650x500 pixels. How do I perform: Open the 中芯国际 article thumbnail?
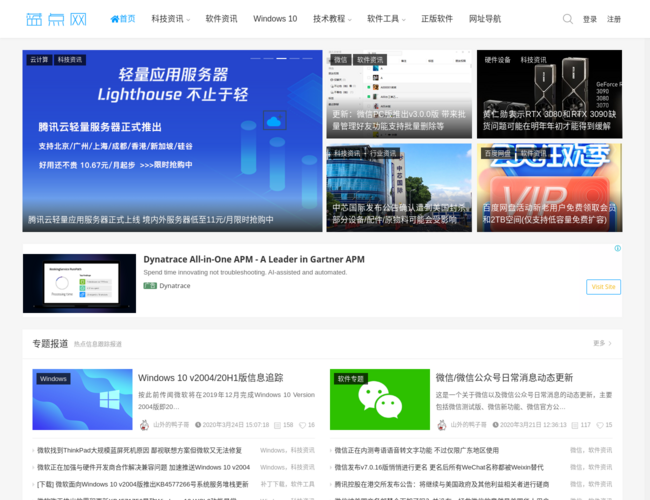(x=399, y=187)
